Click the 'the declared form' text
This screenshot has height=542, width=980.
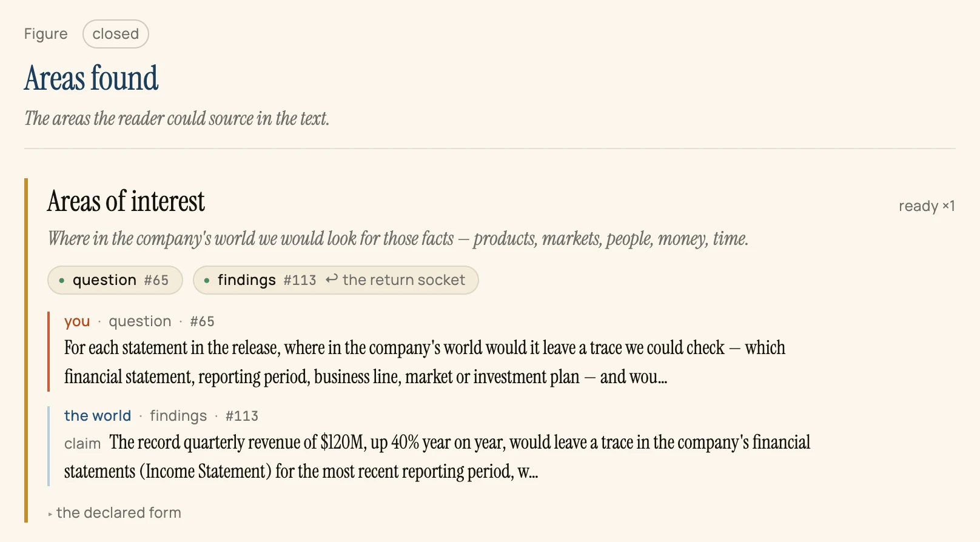(119, 513)
